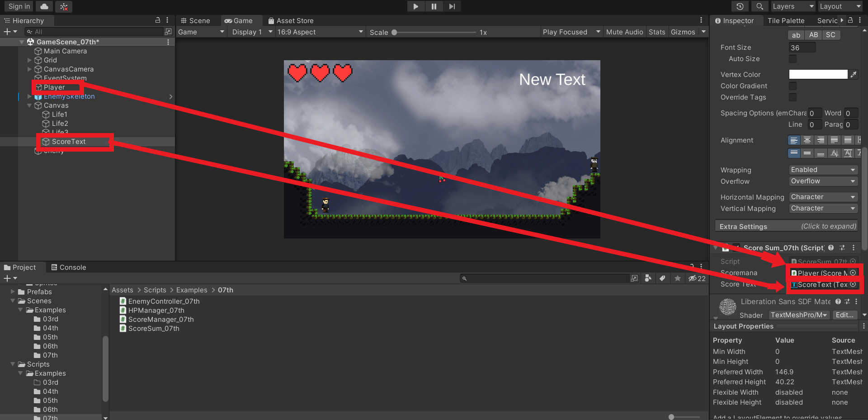
Task: Click the Mute Audio button
Action: (x=624, y=32)
